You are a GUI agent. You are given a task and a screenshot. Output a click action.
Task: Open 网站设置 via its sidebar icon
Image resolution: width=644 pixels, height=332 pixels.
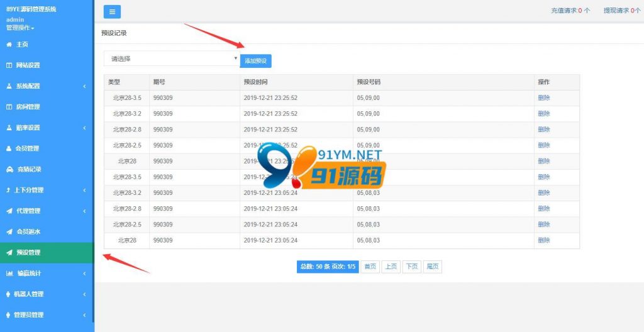coord(9,65)
